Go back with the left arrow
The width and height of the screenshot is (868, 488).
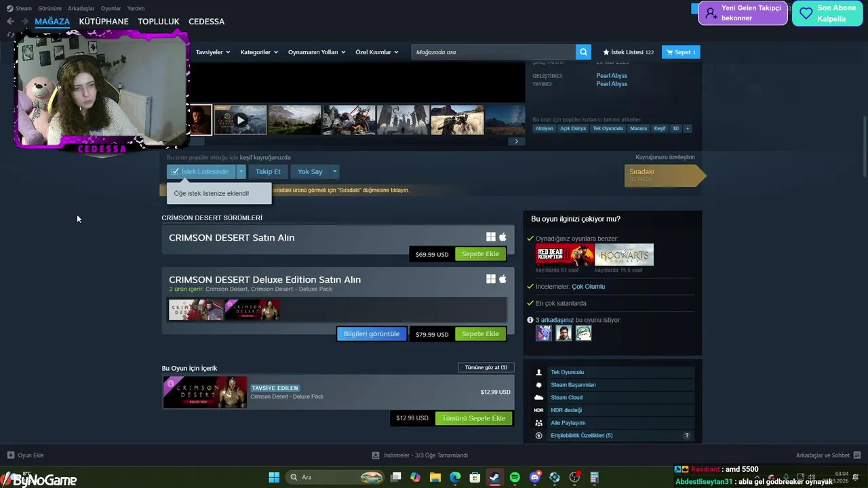(x=10, y=22)
